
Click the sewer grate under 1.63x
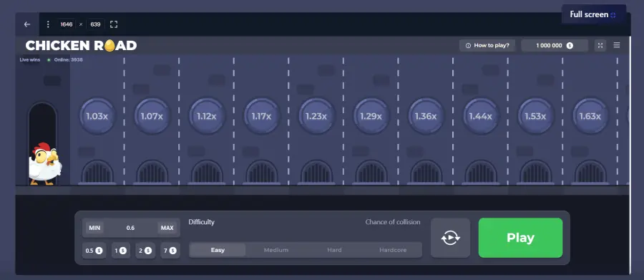[x=590, y=173]
